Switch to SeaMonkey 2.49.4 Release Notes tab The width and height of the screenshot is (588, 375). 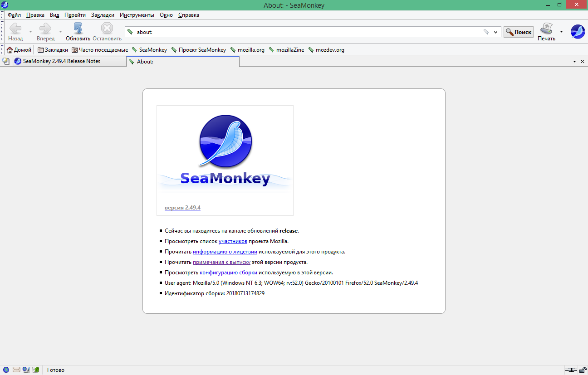point(69,61)
